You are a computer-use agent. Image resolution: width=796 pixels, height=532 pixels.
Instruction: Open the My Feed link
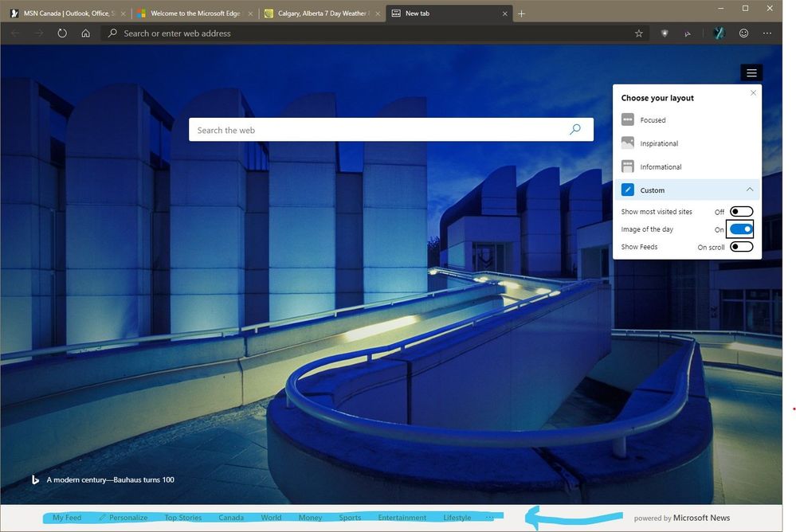(67, 518)
